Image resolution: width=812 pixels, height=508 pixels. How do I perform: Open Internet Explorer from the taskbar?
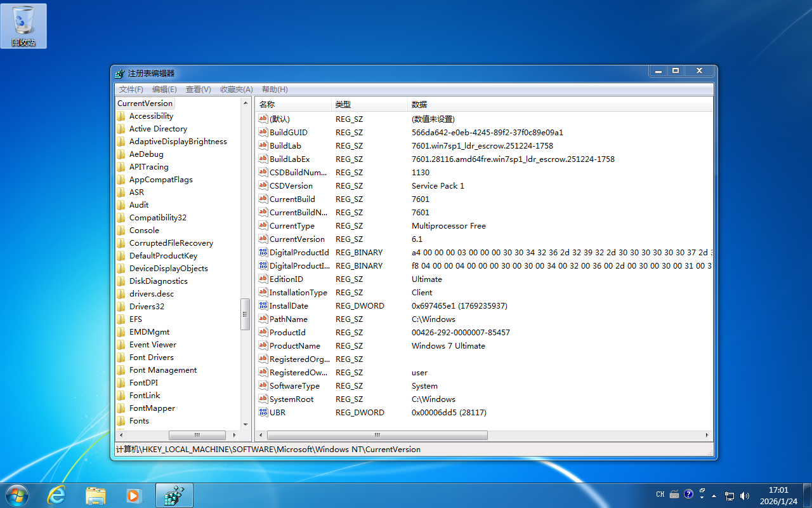57,495
